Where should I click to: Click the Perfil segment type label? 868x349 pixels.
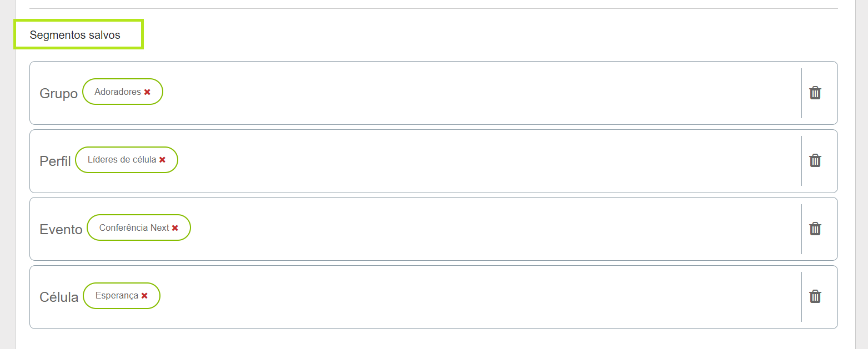pos(55,161)
